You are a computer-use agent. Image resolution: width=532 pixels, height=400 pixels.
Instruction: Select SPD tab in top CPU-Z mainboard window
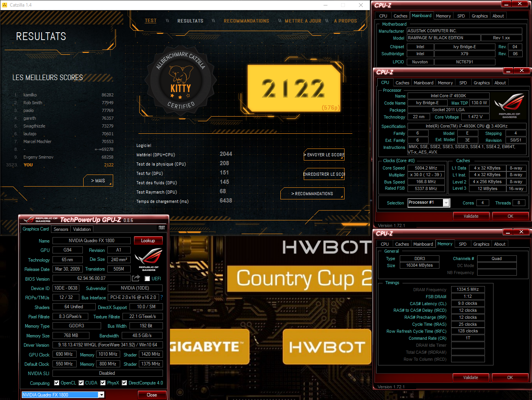[461, 16]
